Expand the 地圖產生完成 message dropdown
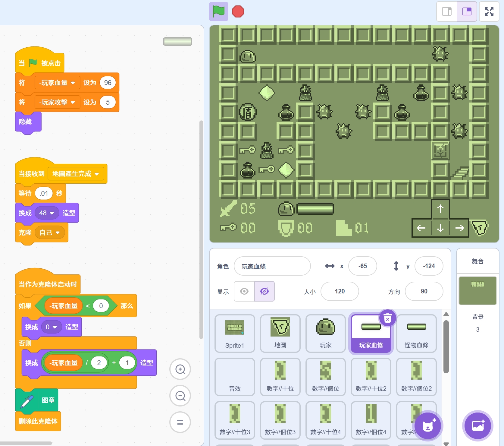The height and width of the screenshot is (446, 504). (x=97, y=174)
